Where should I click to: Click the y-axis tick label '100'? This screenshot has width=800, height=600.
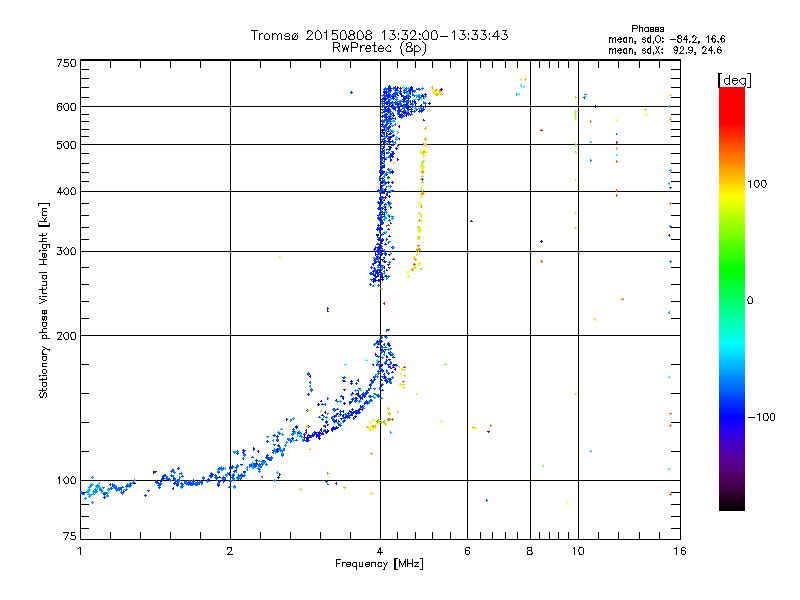66,480
